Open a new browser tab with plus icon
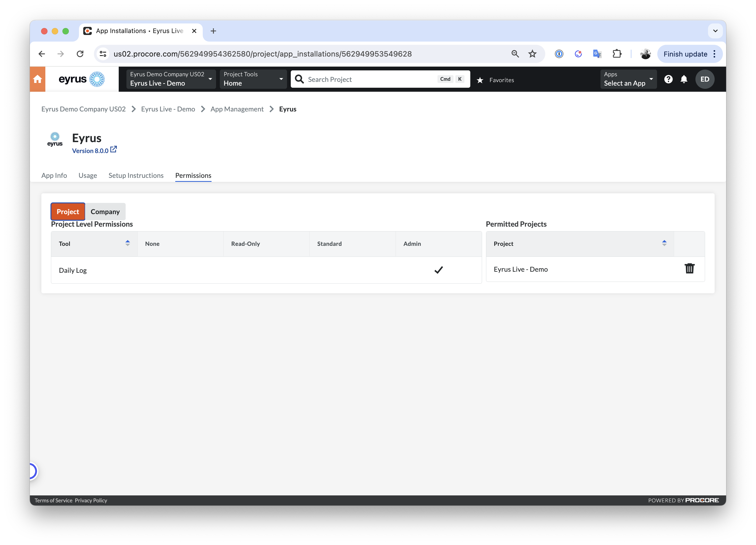Screen dimensions: 756x545 pos(213,31)
